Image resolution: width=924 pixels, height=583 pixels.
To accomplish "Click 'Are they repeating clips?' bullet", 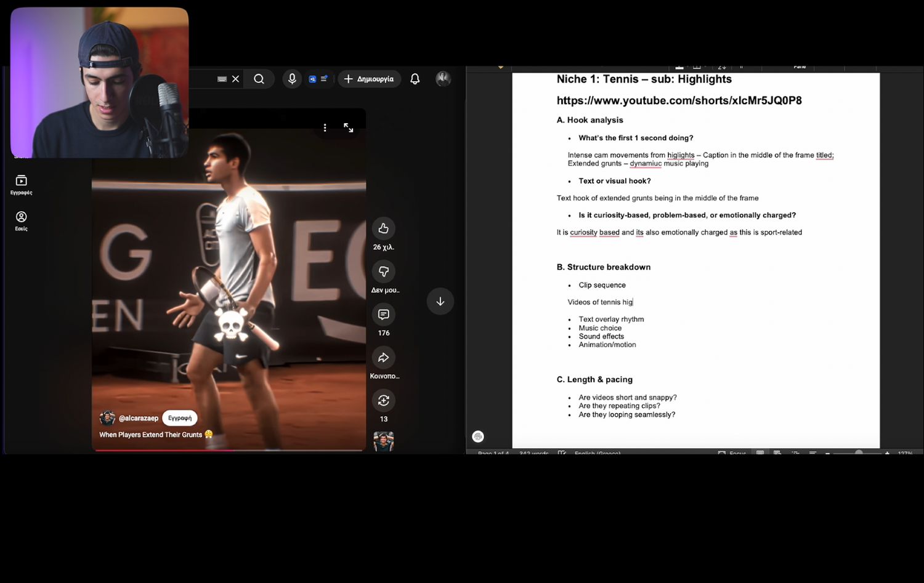I will 619,406.
